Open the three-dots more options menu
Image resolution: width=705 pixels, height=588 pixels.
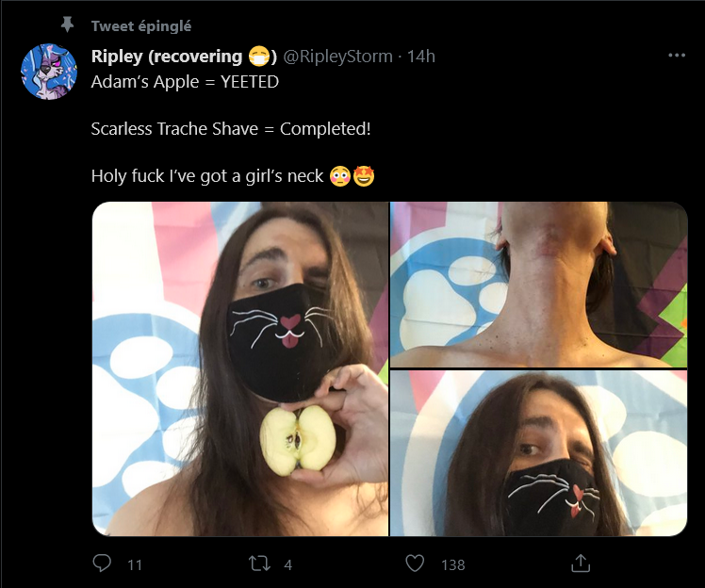point(677,56)
